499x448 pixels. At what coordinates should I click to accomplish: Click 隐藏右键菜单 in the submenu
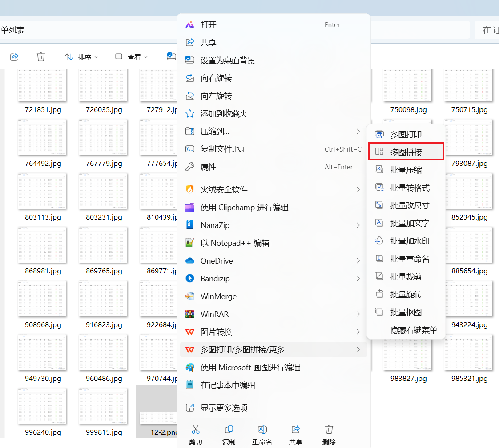[x=413, y=330]
